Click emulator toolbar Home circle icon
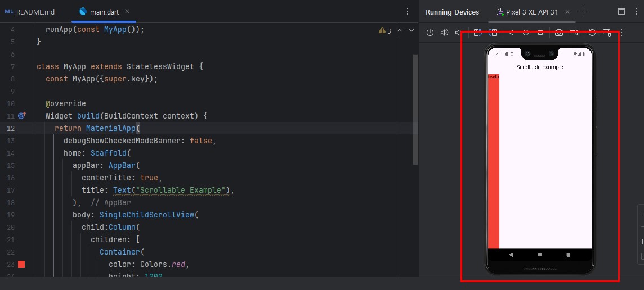Viewport: 644px width, 290px height. (526, 33)
